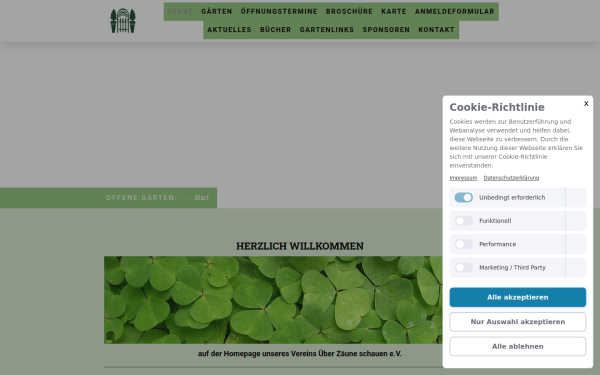Image resolution: width=600 pixels, height=375 pixels.
Task: Open ÖFFNUNGSTERMINE in the navigation
Action: click(x=279, y=11)
